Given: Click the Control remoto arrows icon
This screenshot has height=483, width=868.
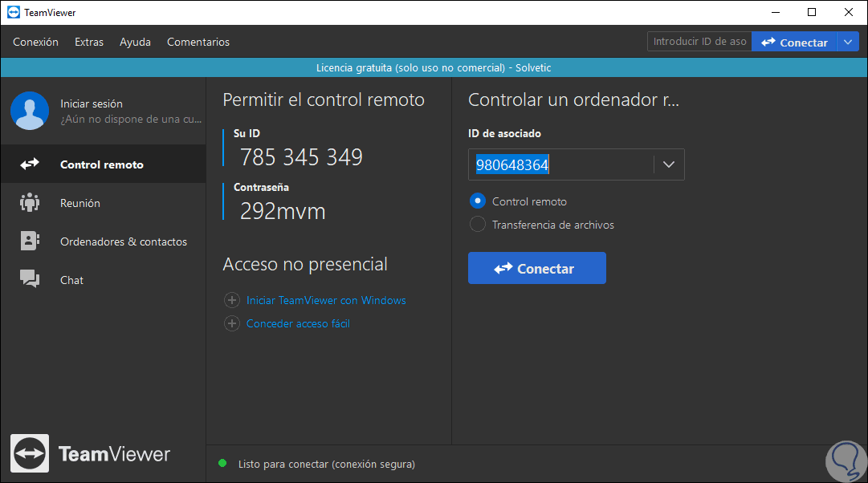Looking at the screenshot, I should 30,164.
